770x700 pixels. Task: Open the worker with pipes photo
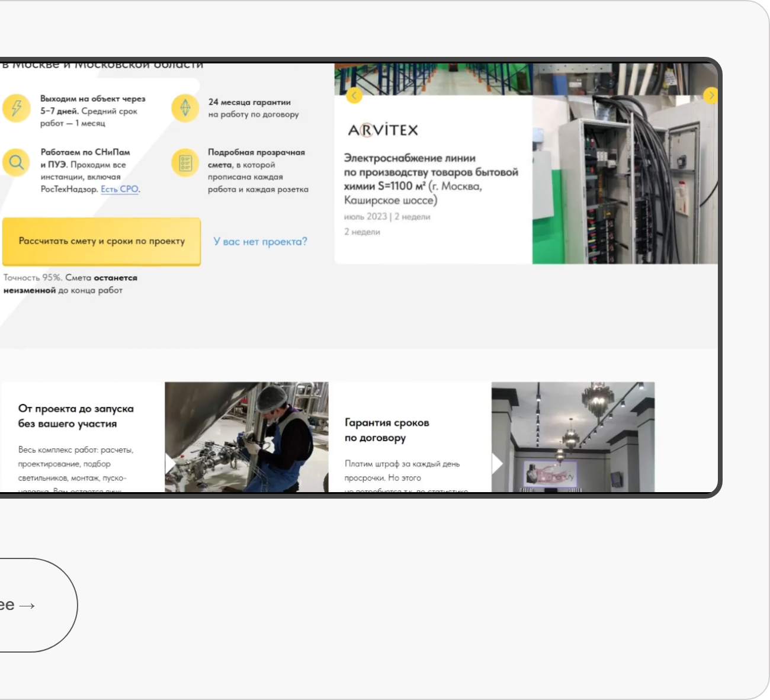pyautogui.click(x=246, y=437)
